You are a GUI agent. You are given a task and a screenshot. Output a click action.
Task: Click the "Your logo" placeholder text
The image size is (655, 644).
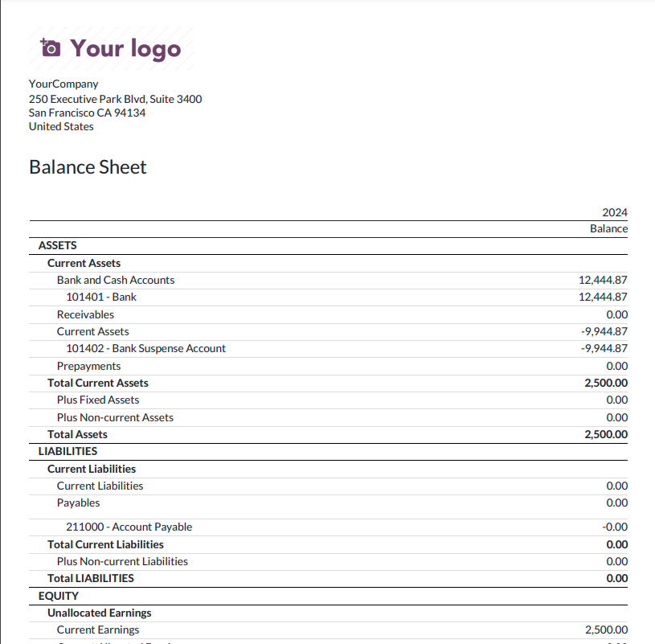[125, 49]
